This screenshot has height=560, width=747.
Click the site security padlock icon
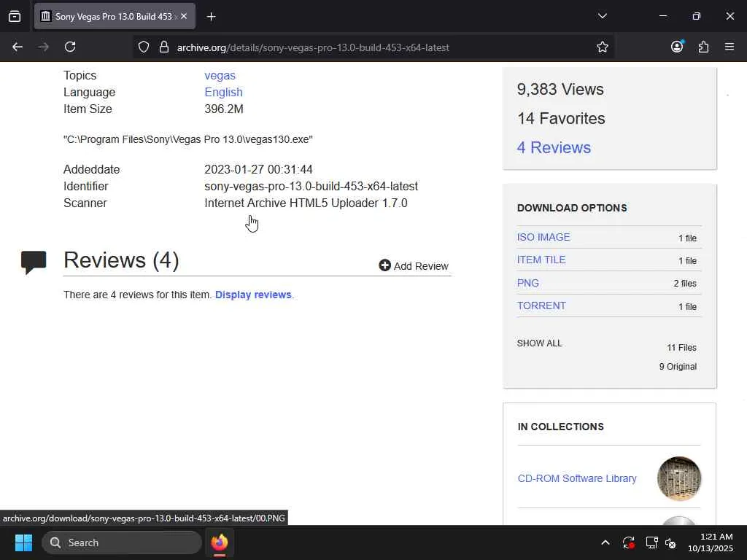(164, 47)
